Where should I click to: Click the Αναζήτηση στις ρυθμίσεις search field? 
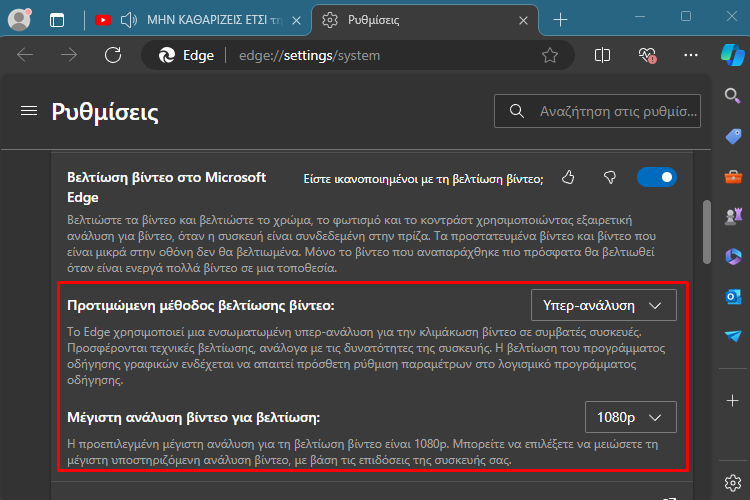[x=597, y=111]
